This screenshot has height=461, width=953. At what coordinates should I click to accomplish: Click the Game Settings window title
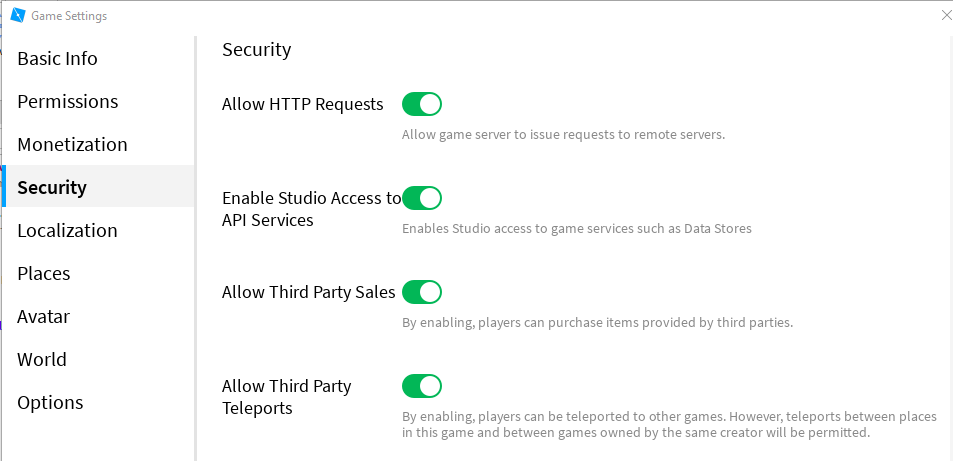click(69, 16)
